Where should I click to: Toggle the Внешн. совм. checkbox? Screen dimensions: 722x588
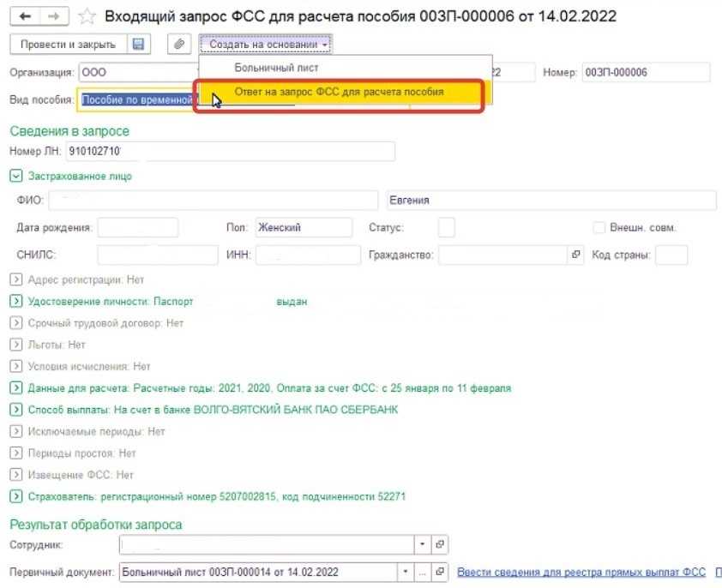pos(599,228)
